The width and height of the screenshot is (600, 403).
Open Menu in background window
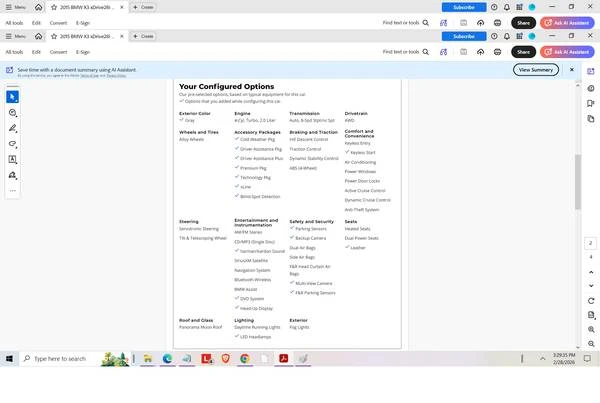(x=16, y=7)
